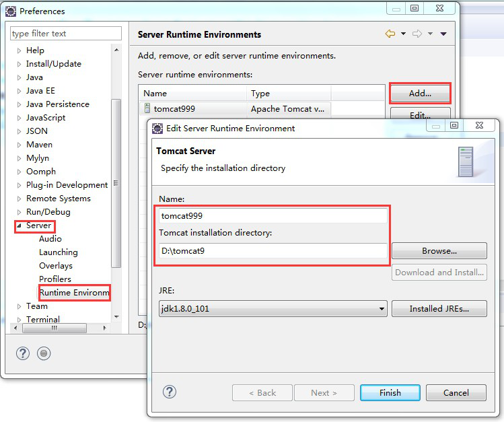Click the forward navigation arrow icon
Image resolution: width=504 pixels, height=422 pixels.
pos(417,34)
